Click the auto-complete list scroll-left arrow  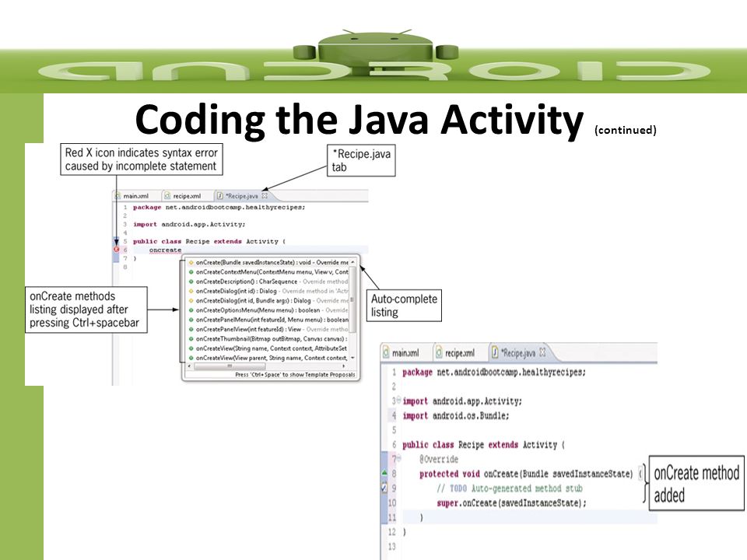click(x=190, y=366)
